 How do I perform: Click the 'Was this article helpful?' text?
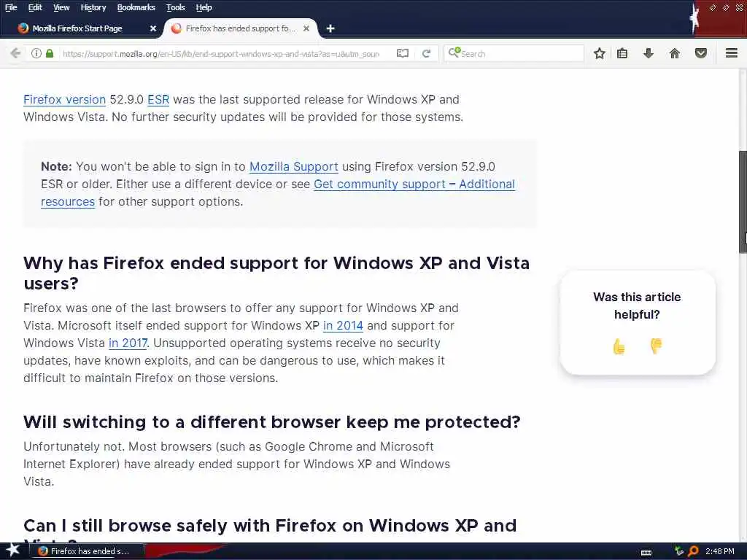coord(637,306)
